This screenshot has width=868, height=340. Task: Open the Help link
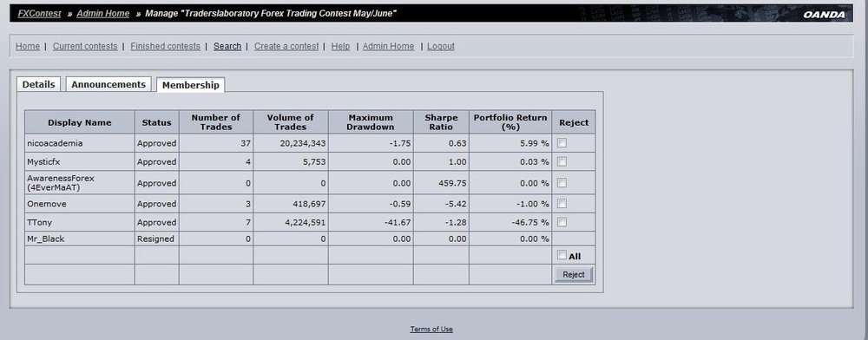coord(340,47)
